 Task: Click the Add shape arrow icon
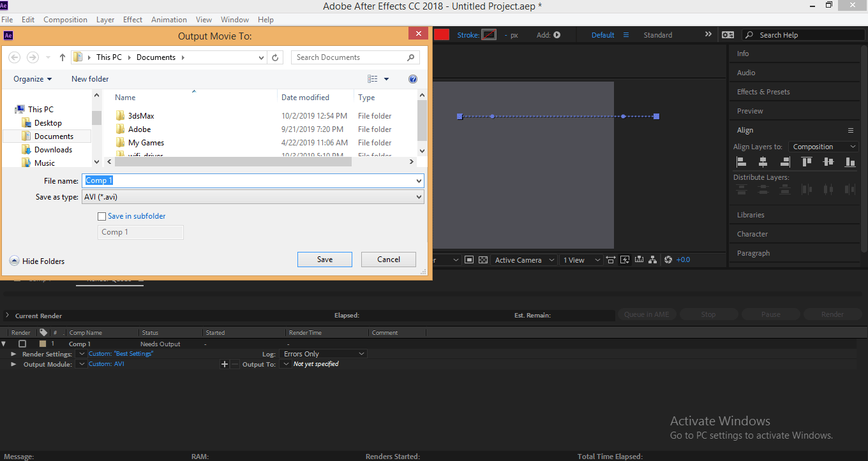[557, 35]
